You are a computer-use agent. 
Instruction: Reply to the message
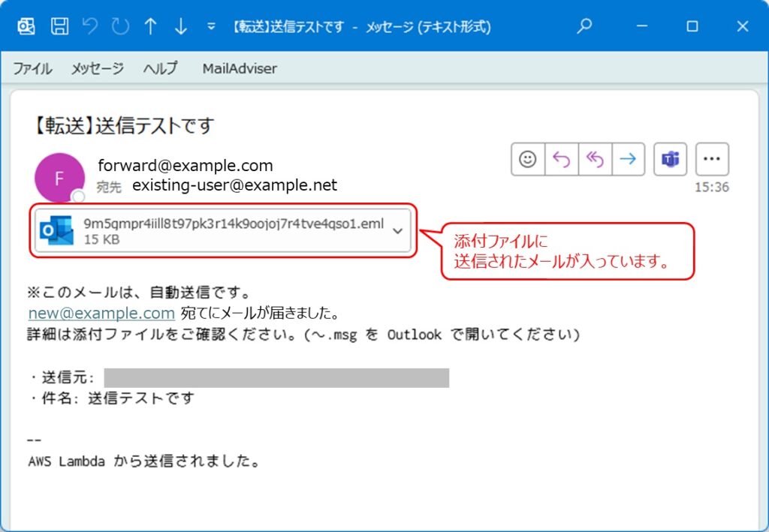pos(561,159)
